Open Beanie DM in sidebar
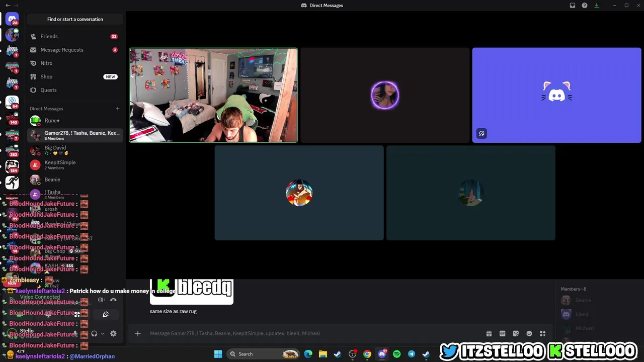Viewport: 644px width, 362px height. click(75, 179)
